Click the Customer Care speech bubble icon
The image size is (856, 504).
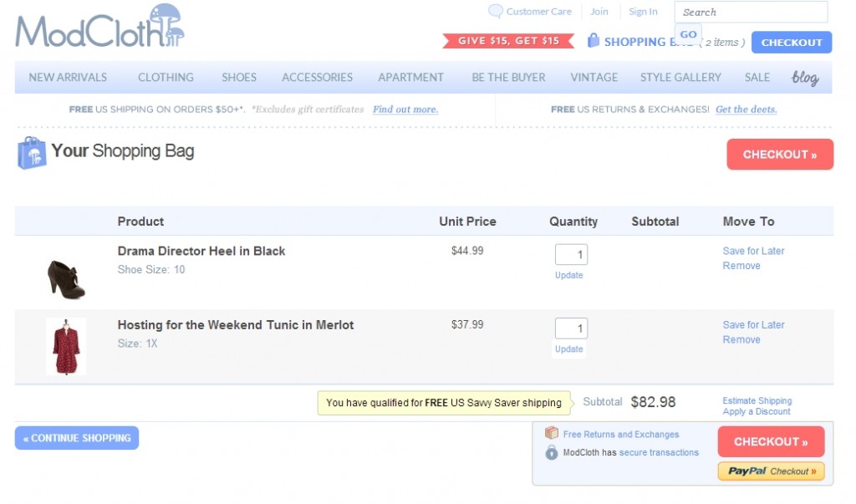click(495, 11)
